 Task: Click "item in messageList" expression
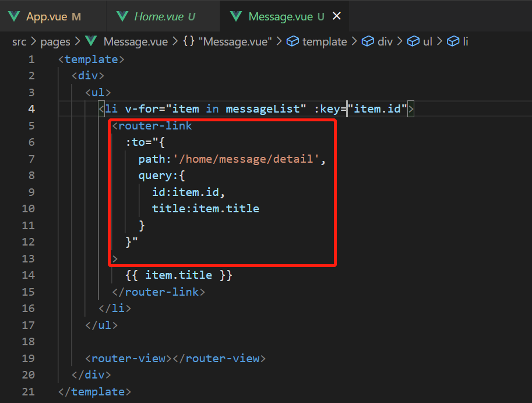[x=236, y=108]
